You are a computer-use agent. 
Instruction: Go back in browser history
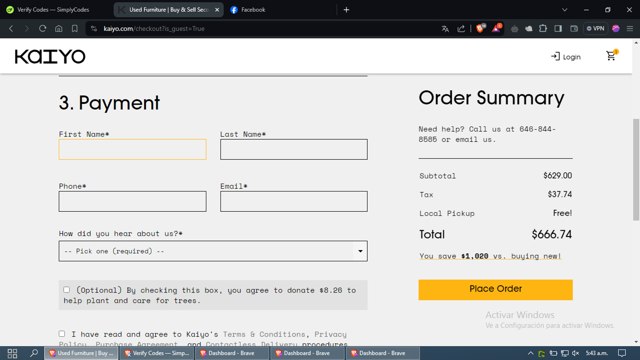[11, 29]
